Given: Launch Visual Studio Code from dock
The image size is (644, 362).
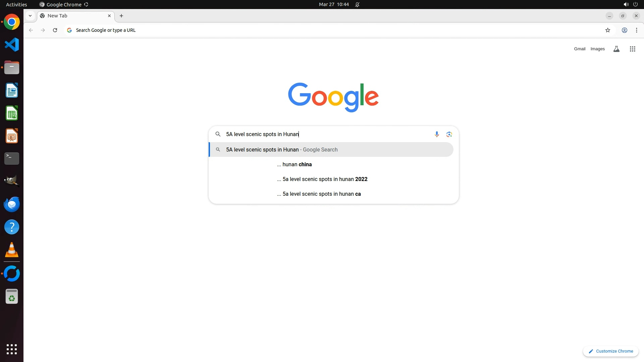Looking at the screenshot, I should coord(12,45).
